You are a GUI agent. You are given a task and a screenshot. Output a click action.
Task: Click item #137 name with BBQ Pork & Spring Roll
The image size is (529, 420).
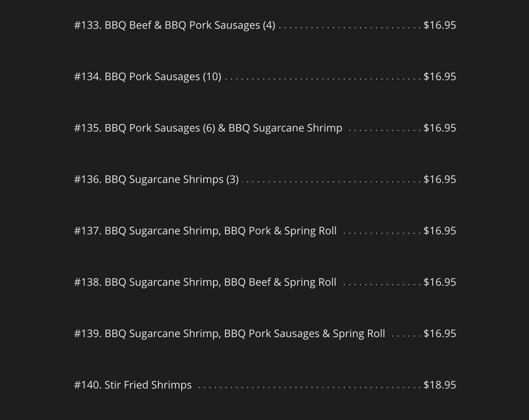(x=205, y=231)
